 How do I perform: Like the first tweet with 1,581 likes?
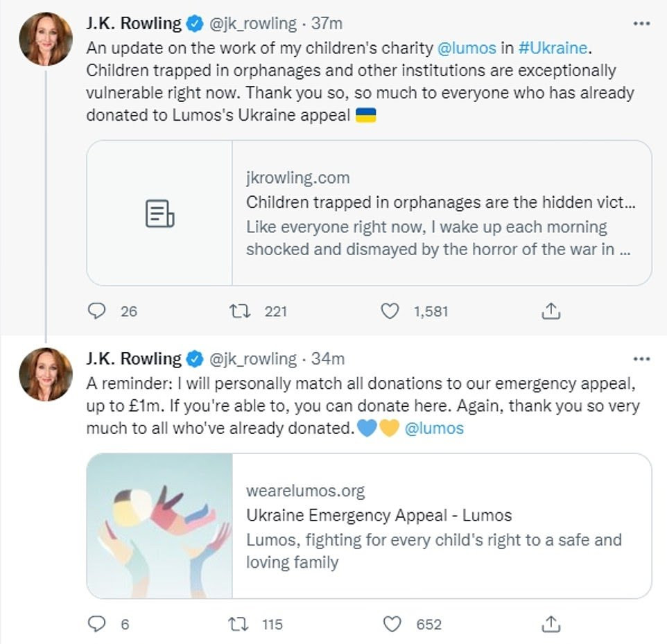tap(392, 311)
